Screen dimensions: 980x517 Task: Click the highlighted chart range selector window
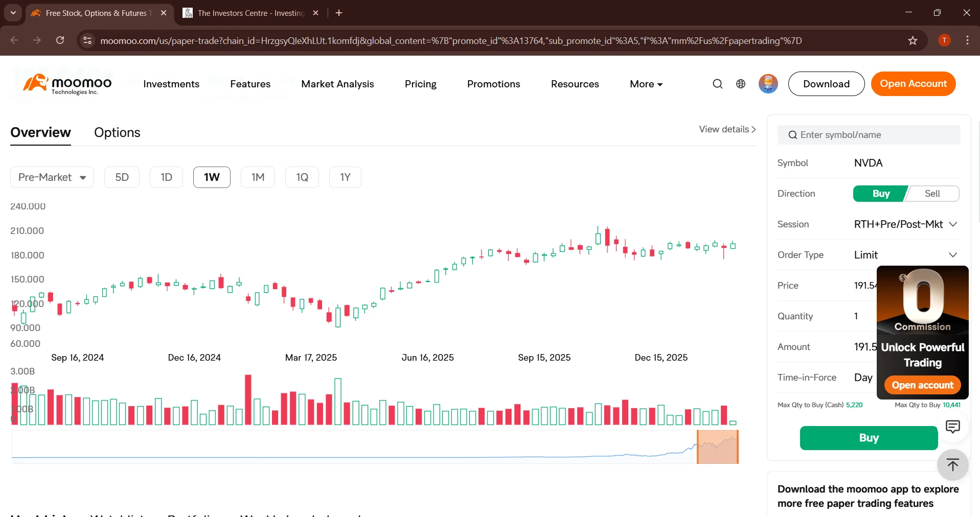[717, 447]
